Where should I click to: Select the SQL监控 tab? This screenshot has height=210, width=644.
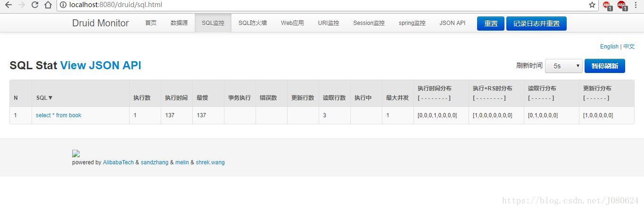tap(213, 23)
